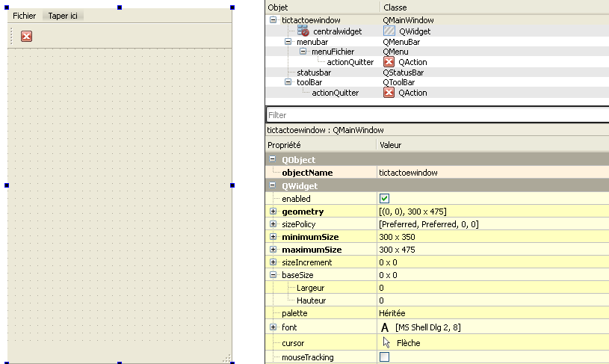609x364 pixels.
Task: Click the red Quit icon in form toolbar
Action: [x=26, y=36]
